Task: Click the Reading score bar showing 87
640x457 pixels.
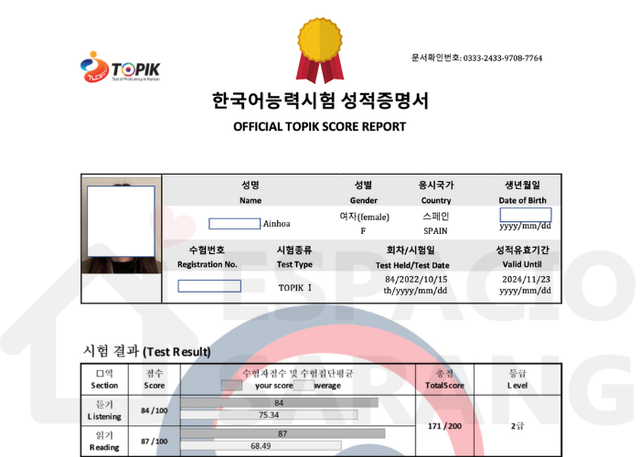Action: [x=282, y=434]
